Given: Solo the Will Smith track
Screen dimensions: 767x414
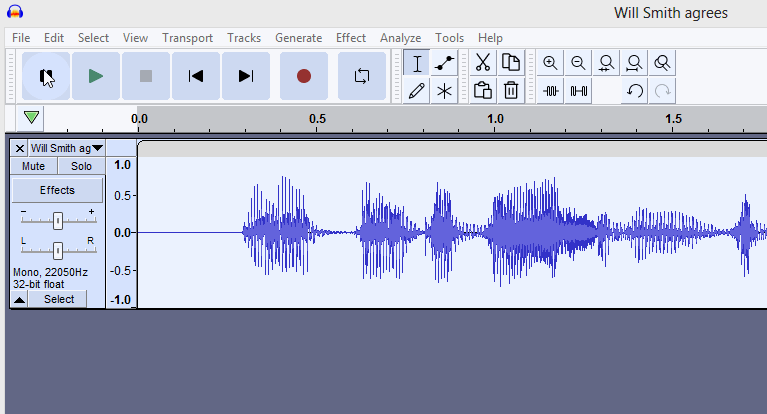Looking at the screenshot, I should pyautogui.click(x=81, y=166).
